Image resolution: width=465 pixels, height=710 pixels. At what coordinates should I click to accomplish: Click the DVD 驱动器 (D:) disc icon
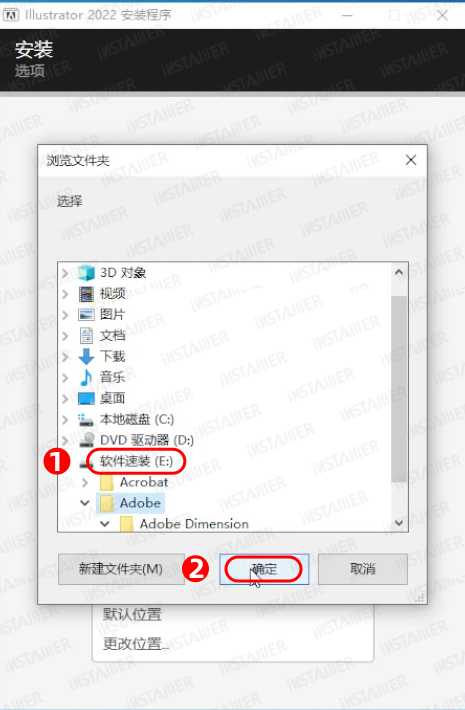[86, 440]
